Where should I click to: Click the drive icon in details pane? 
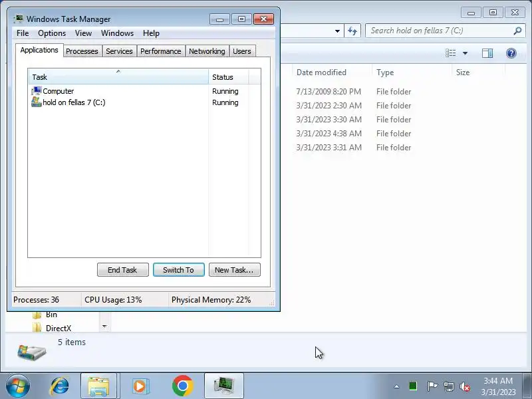(31, 352)
